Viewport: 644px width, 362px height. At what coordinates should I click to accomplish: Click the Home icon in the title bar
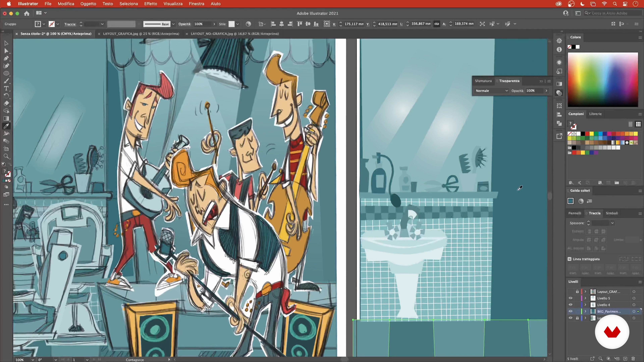[27, 13]
